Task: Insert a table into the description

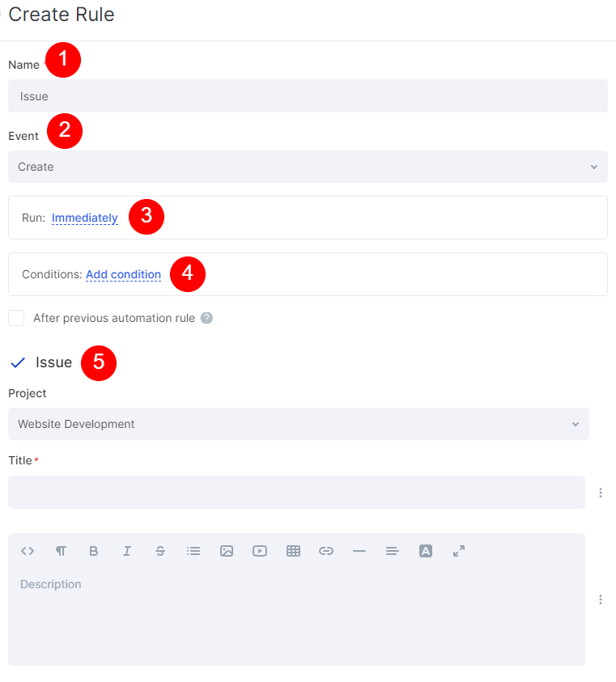Action: tap(293, 551)
